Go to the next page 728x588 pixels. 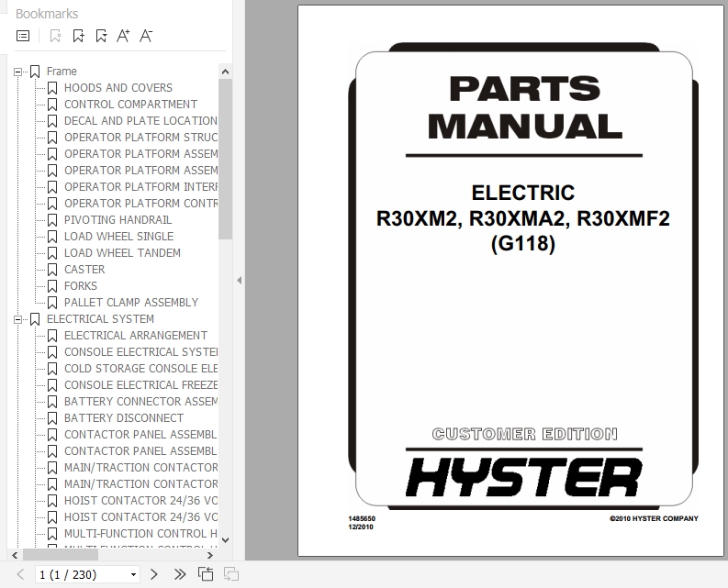point(154,574)
